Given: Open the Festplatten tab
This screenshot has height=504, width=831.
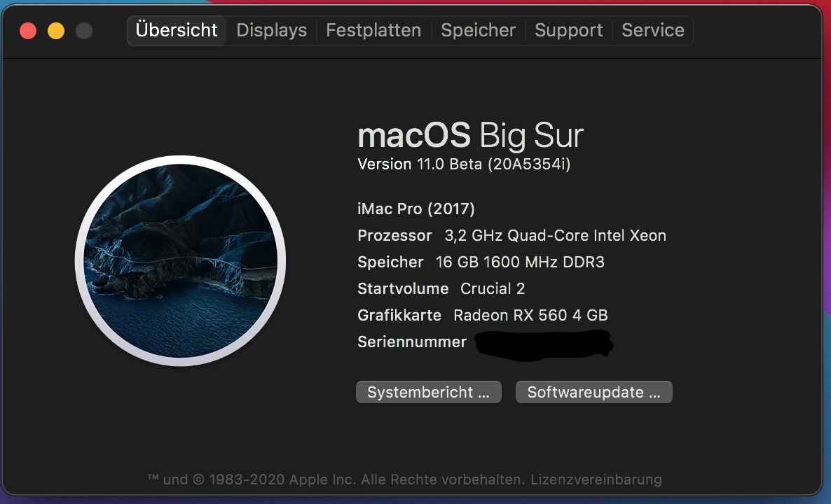Looking at the screenshot, I should (x=373, y=31).
